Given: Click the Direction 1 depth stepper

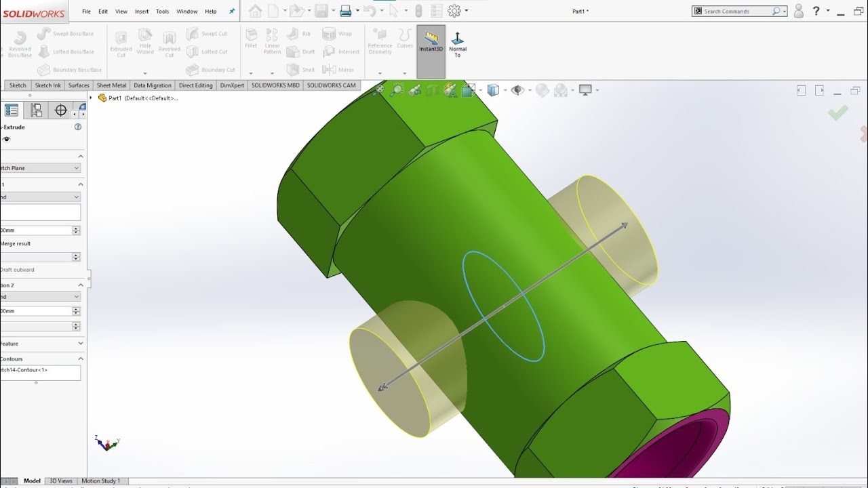Looking at the screenshot, I should (x=76, y=230).
